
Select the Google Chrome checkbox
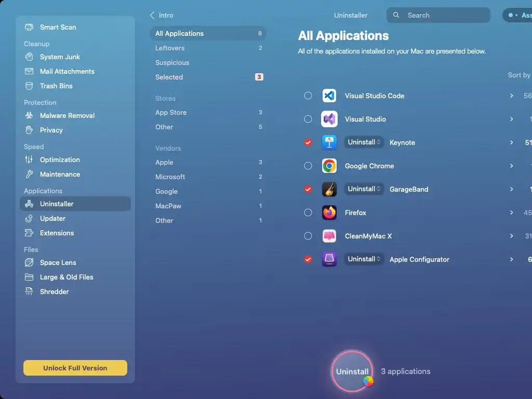point(308,166)
